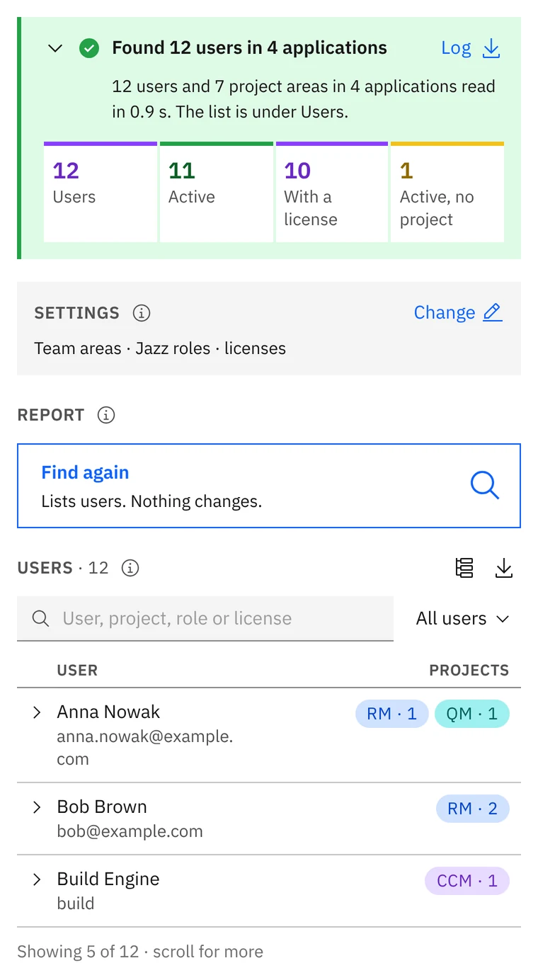Screen dimensions: 538x980
Task: Click Anna Nowak's RM · 1 tag
Action: pos(392,714)
